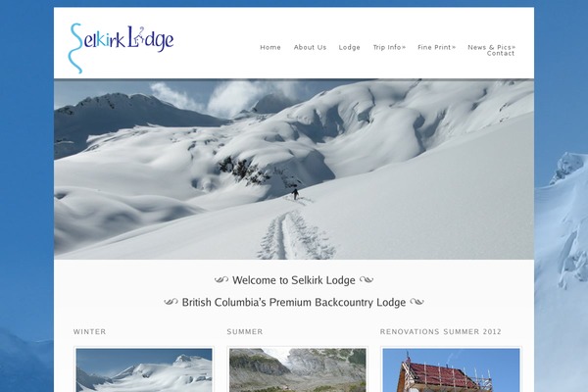Image resolution: width=588 pixels, height=392 pixels.
Task: Click the snowy mountain hero banner image
Action: (294, 170)
